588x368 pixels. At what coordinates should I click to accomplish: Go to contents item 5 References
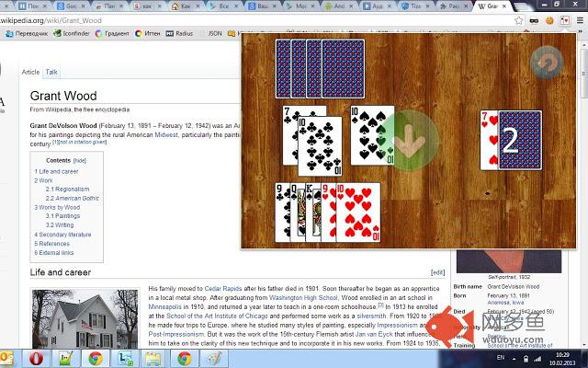51,244
